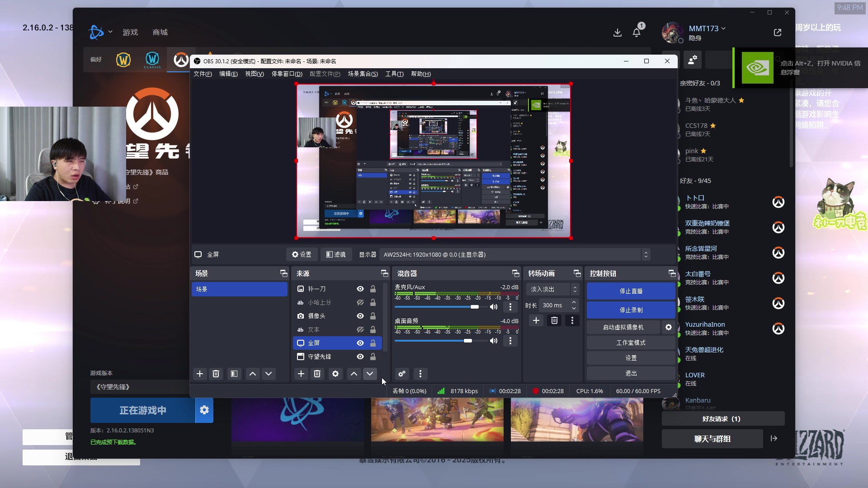
Task: Toggle visibility of 守望先锋 source
Action: [x=360, y=357]
